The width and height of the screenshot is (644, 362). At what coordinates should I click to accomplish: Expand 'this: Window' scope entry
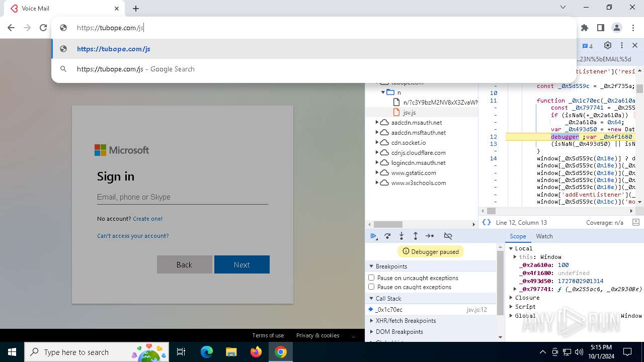click(x=515, y=257)
